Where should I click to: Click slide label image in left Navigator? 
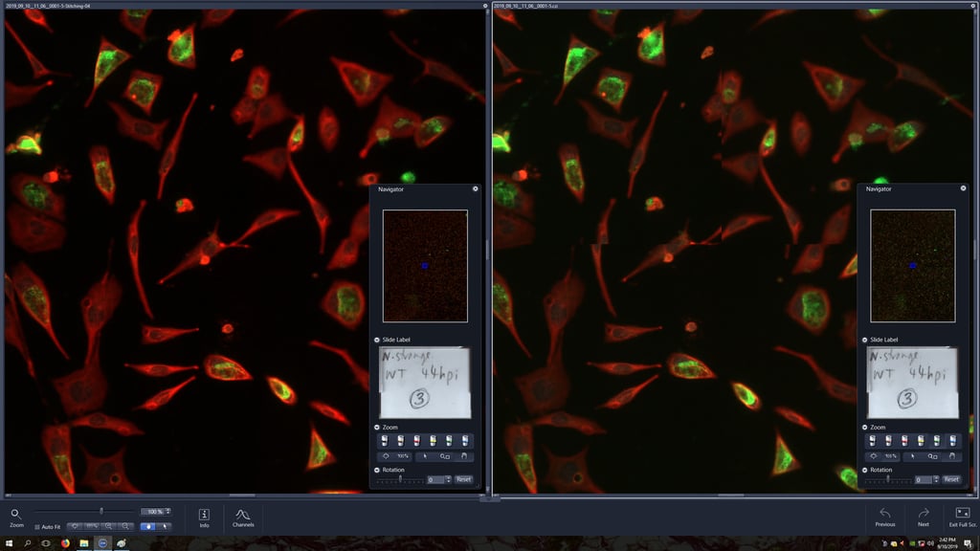[x=424, y=383]
